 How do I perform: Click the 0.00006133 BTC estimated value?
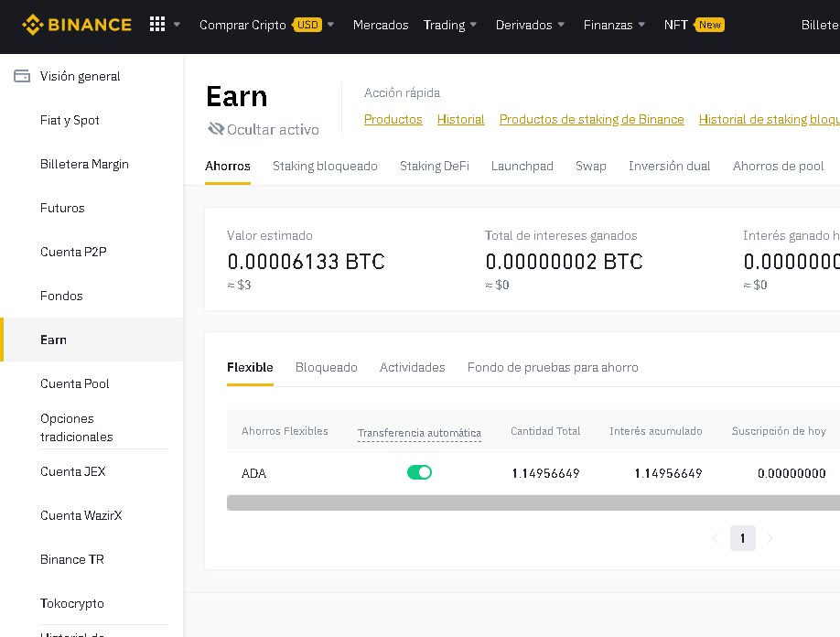(306, 262)
